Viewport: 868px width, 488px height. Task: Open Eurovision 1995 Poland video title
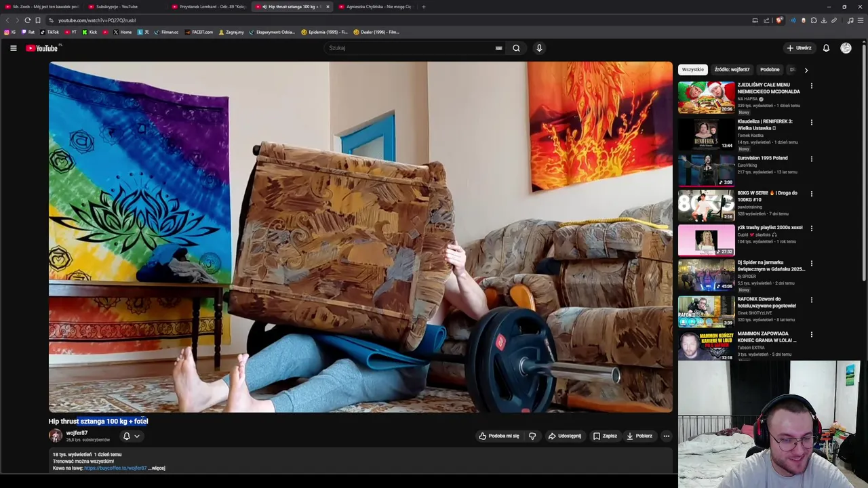[x=762, y=158]
